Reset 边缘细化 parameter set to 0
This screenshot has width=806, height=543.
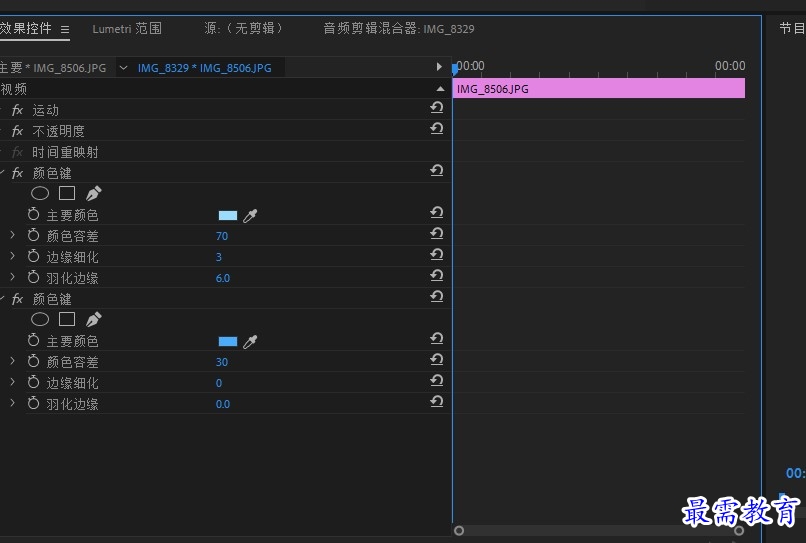[x=437, y=381]
